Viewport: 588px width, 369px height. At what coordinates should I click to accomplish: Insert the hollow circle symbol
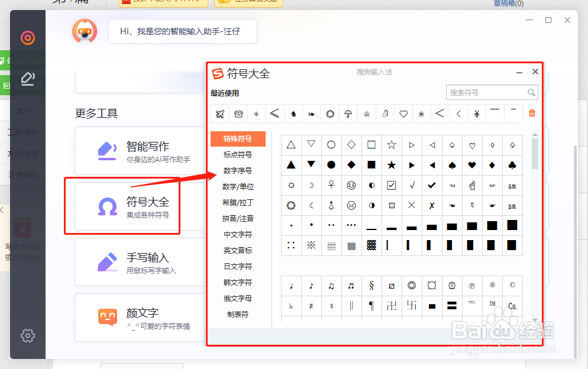click(331, 145)
